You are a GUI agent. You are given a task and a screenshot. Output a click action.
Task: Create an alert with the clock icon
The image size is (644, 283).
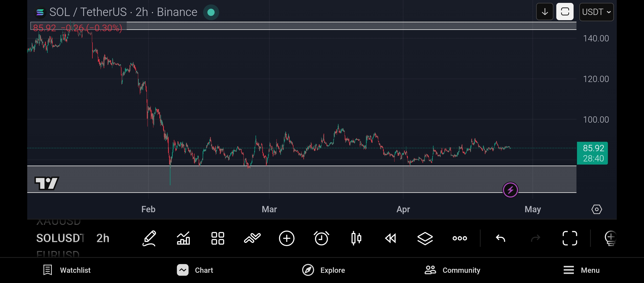[x=321, y=238]
